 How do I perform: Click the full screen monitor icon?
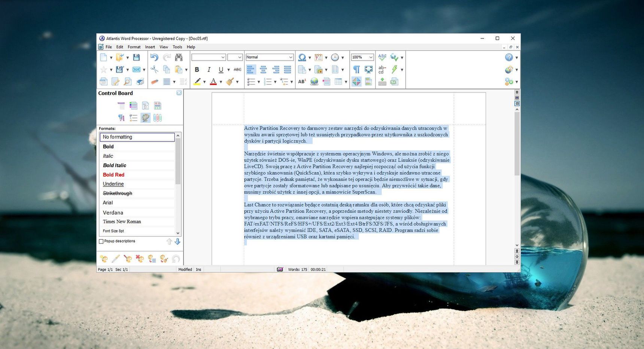pos(368,69)
